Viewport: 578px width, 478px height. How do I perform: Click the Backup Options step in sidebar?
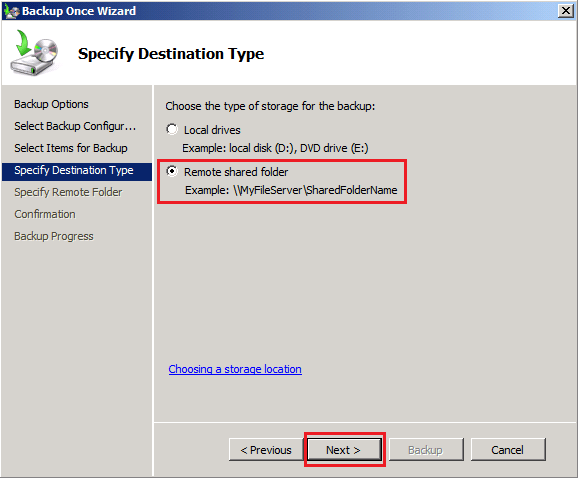[x=51, y=104]
